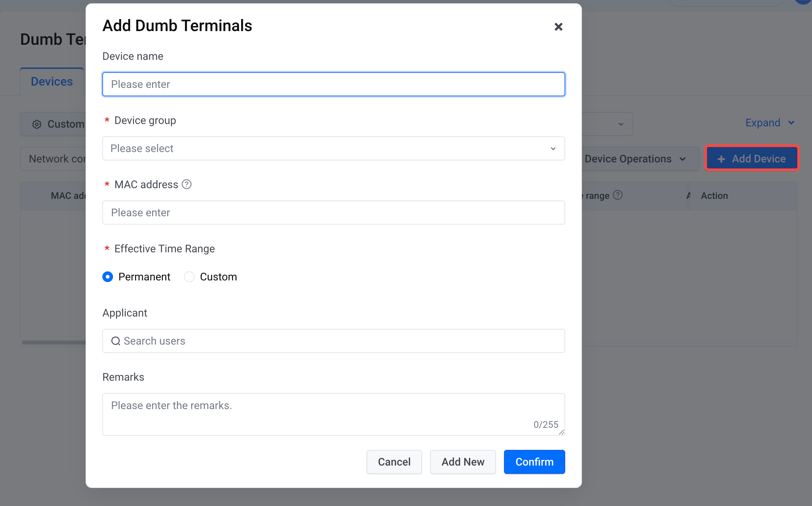Click the MAC address input field

(x=333, y=213)
